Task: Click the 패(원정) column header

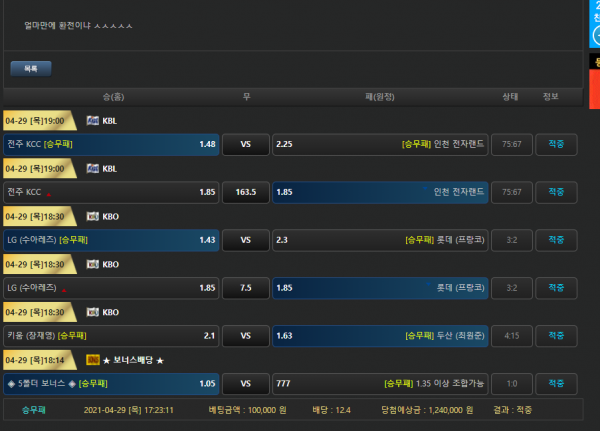Action: [380, 97]
